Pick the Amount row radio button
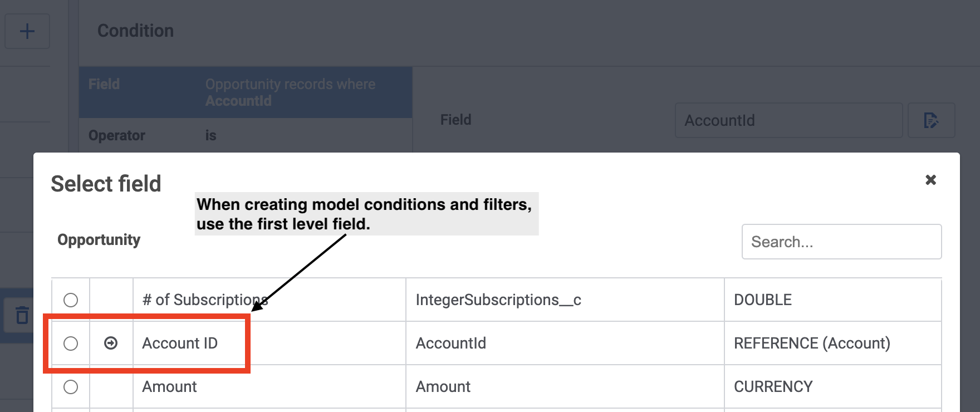Viewport: 980px width, 412px height. coord(71,387)
